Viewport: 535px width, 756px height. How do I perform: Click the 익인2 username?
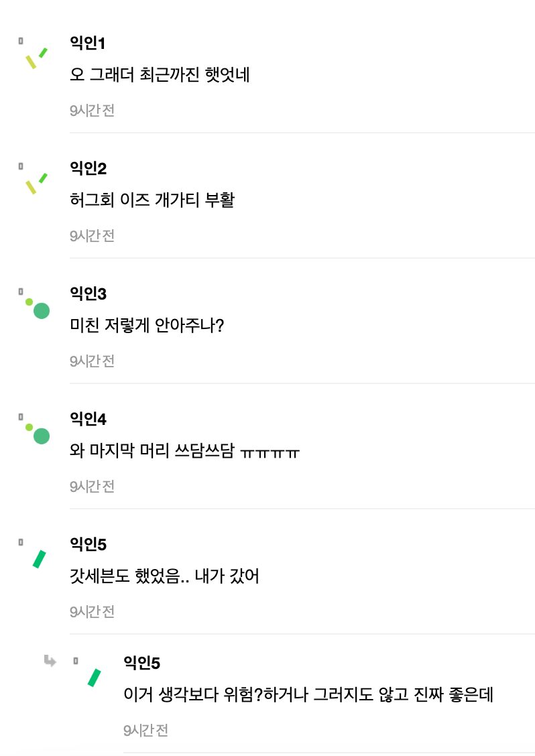(88, 169)
